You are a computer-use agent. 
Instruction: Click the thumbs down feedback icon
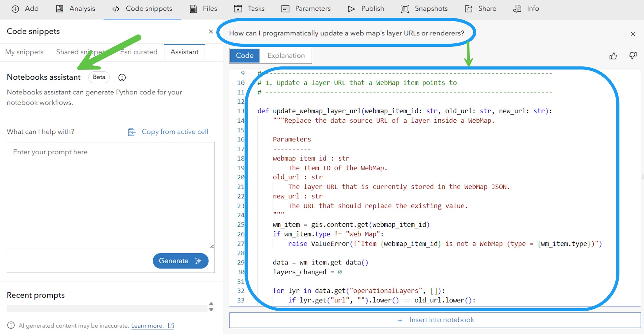(x=633, y=56)
